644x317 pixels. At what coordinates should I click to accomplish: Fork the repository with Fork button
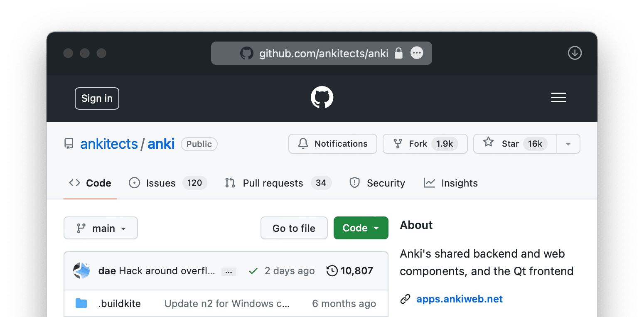[x=425, y=144]
